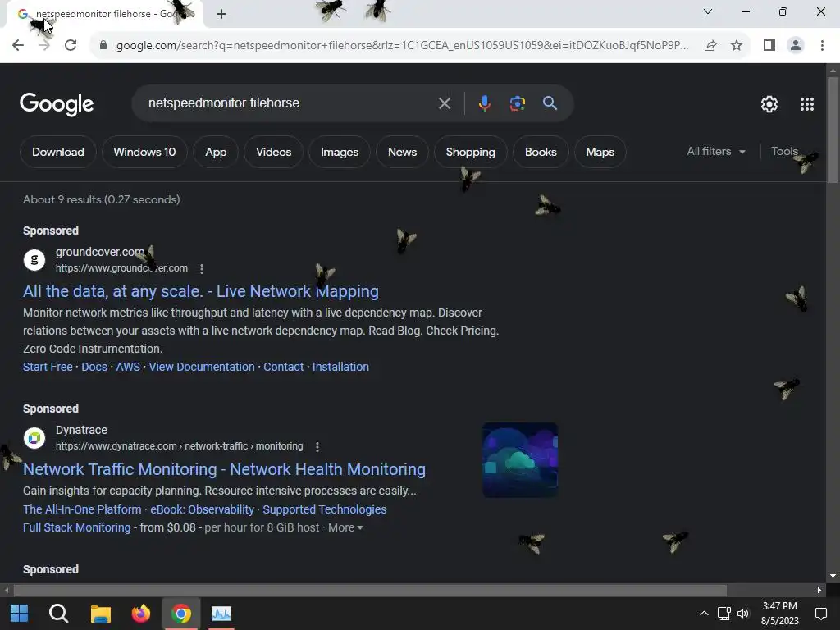840x630 pixels.
Task: Submit search with magnifier icon
Action: [550, 103]
